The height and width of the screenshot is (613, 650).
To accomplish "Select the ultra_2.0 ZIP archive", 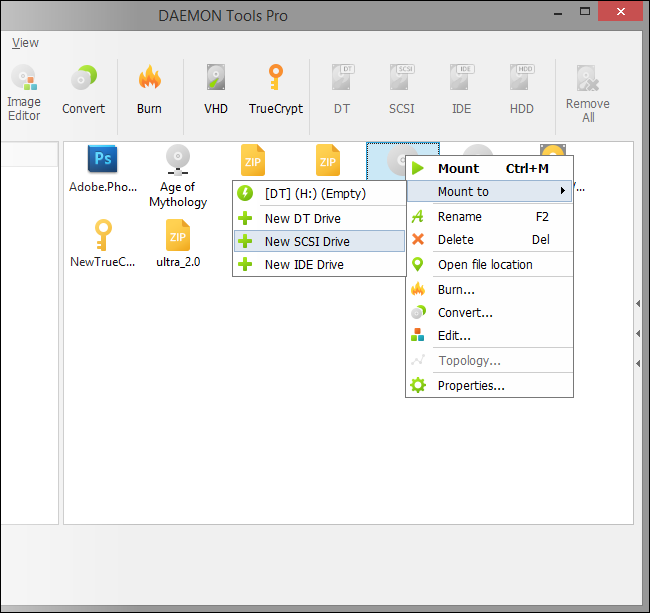I will [x=177, y=245].
